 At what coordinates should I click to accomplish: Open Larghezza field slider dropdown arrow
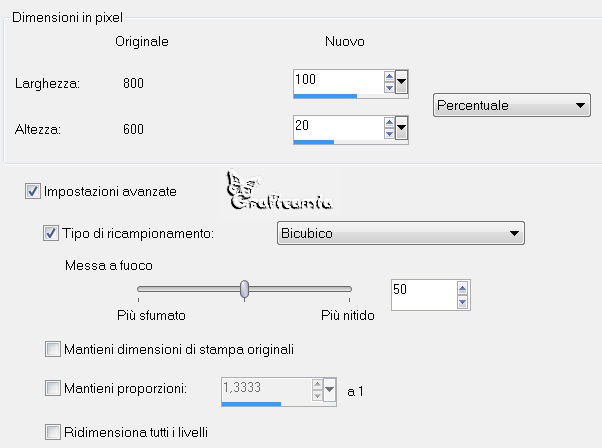click(x=401, y=81)
